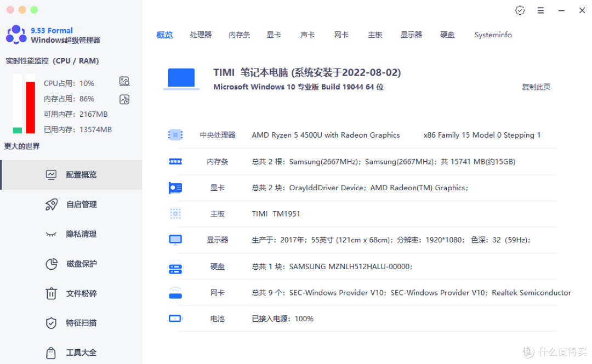The height and width of the screenshot is (364, 592).
Task: Switch to the 概览 tab
Action: (164, 35)
